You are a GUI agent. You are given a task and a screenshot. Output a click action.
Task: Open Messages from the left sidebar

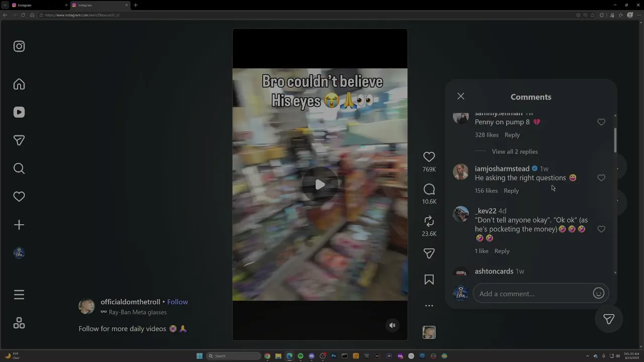(x=19, y=140)
